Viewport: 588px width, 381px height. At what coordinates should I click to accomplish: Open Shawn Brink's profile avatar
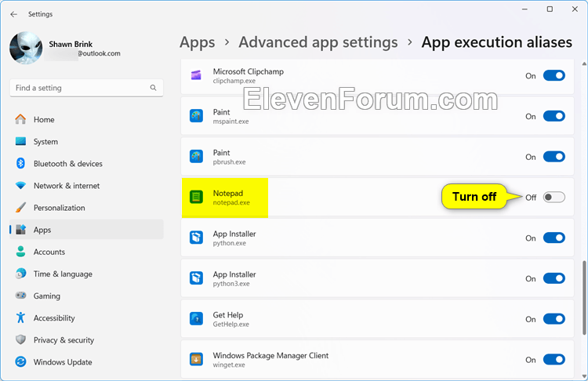26,48
